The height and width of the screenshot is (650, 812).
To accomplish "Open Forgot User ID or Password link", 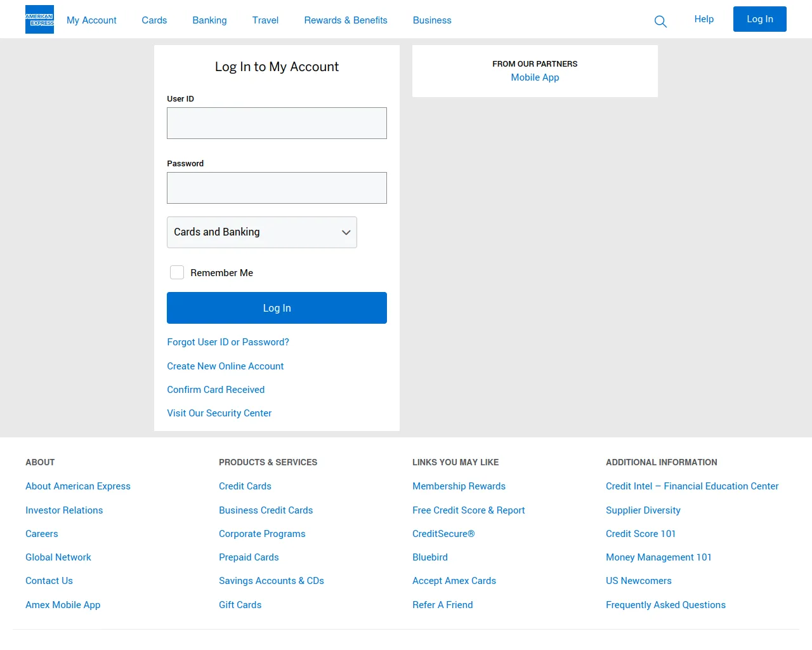I will (228, 342).
